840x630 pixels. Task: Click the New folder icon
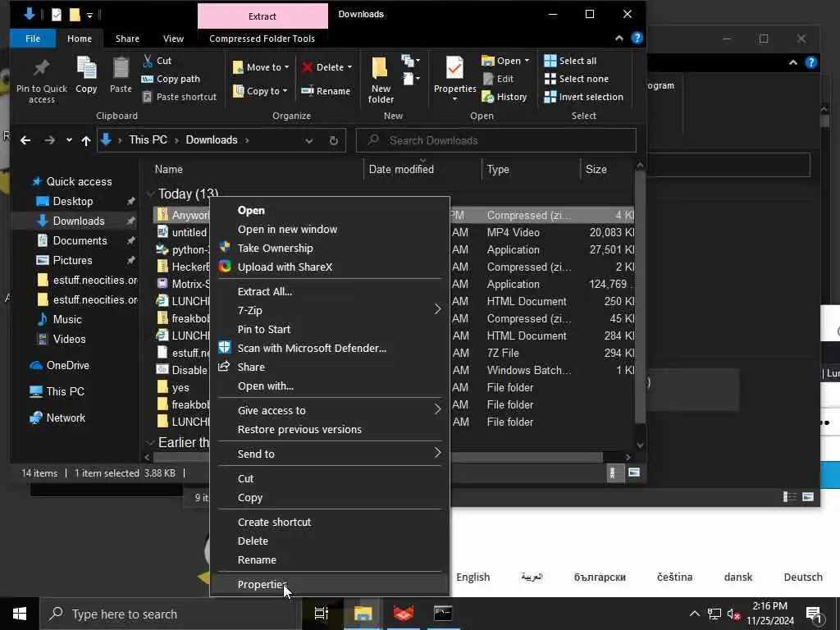pos(380,68)
